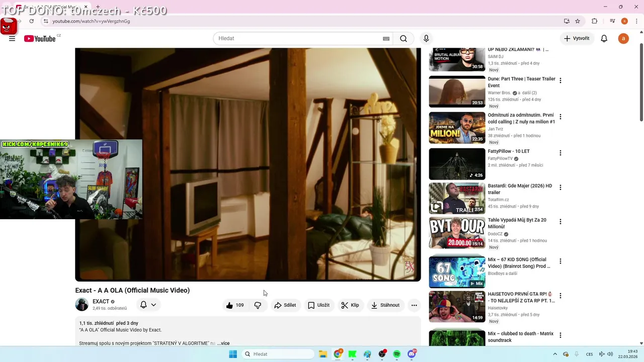Viewport: 644px width, 362px height.
Task: Expand description with ...více
Action: point(223,343)
